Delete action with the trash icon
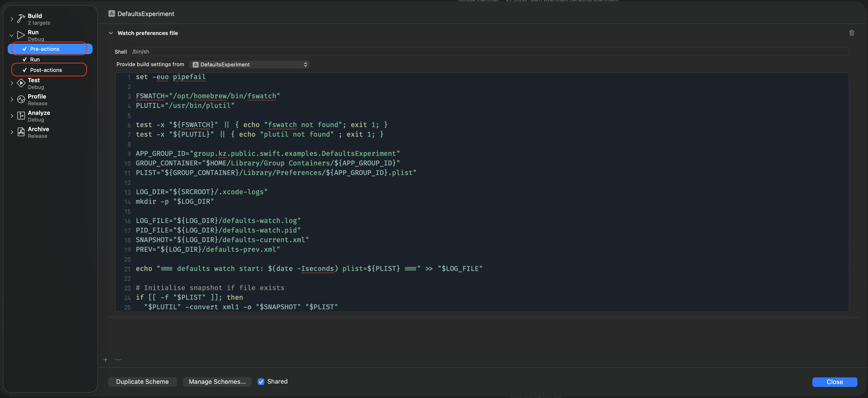 coord(851,33)
